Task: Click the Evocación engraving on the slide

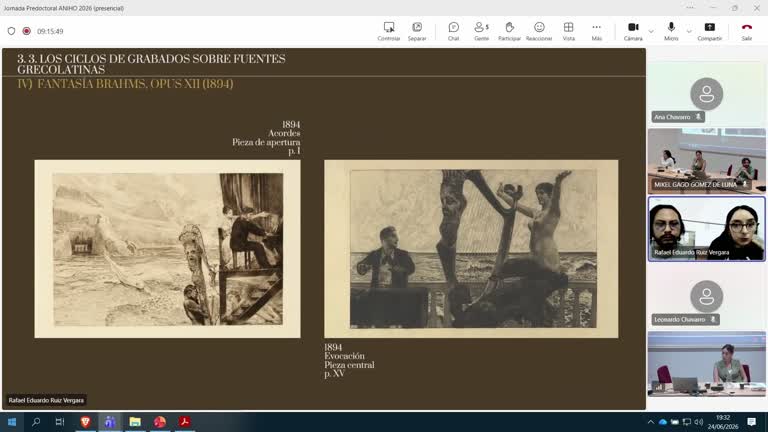Action: [471, 249]
